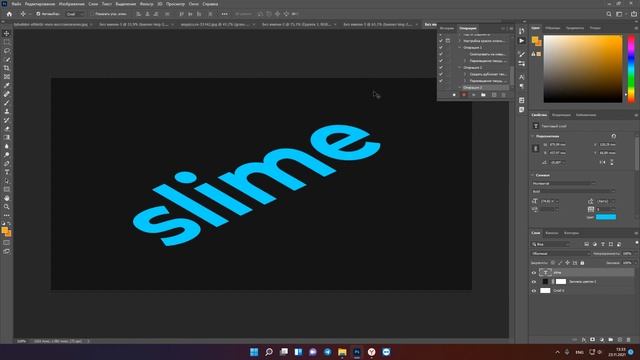Click the font size field in Properties

click(x=547, y=201)
